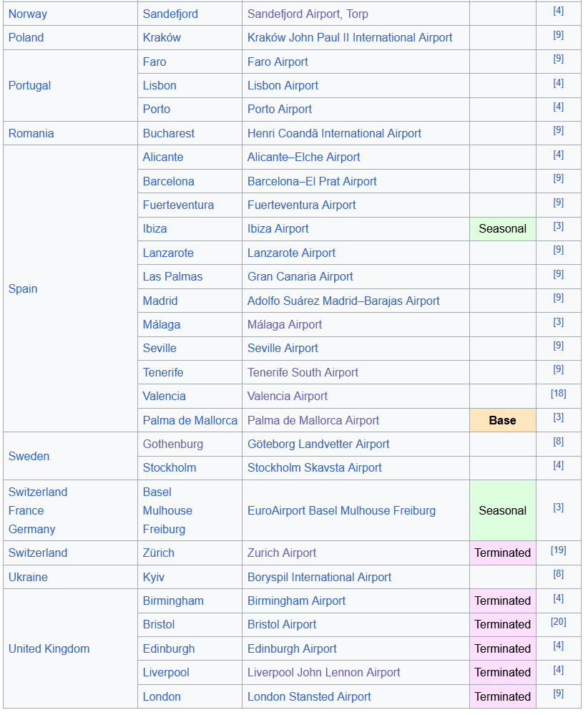The height and width of the screenshot is (715, 588).
Task: Open the Bucharest city link
Action: 169,133
